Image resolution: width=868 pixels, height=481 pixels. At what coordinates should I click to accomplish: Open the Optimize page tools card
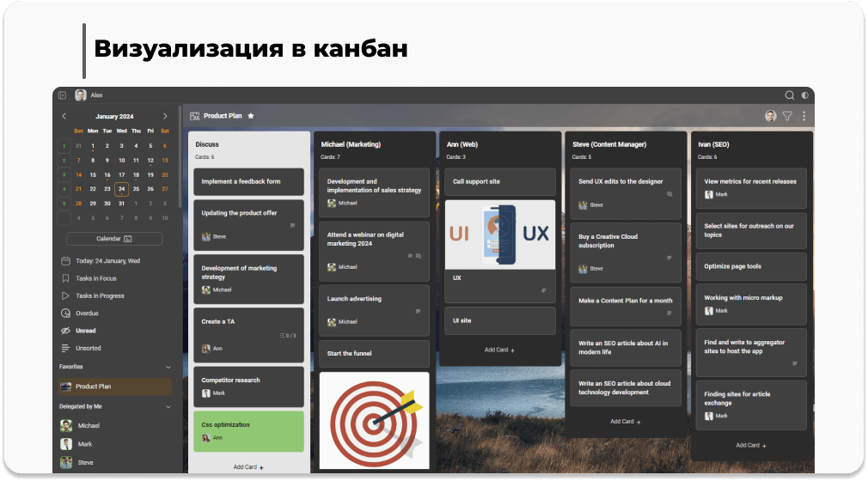click(750, 267)
